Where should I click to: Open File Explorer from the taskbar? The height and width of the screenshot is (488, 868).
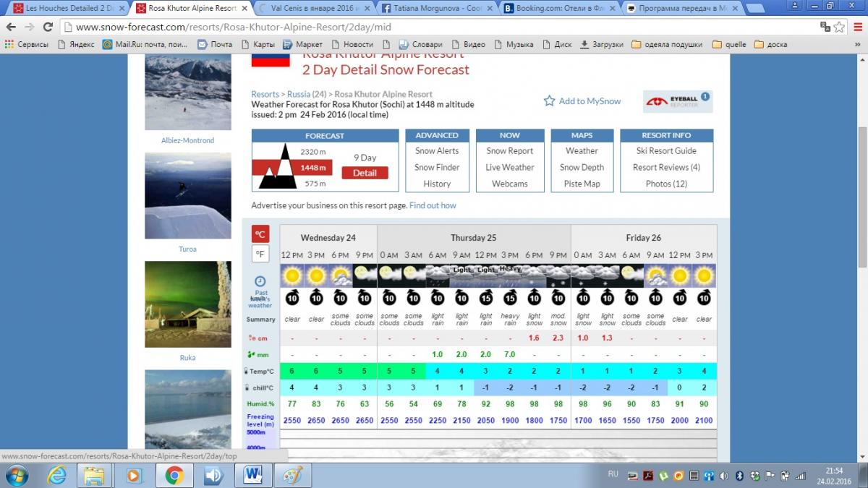pos(94,475)
